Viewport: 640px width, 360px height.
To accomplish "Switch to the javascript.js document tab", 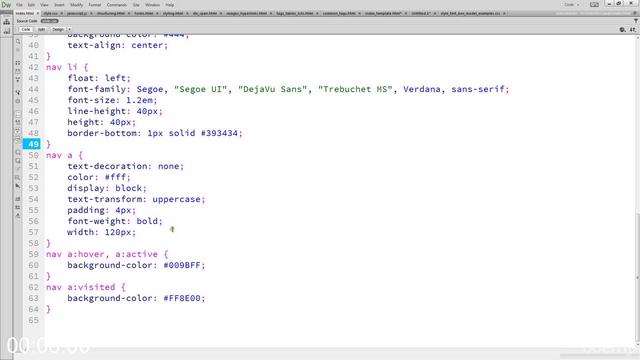I will coord(77,13).
